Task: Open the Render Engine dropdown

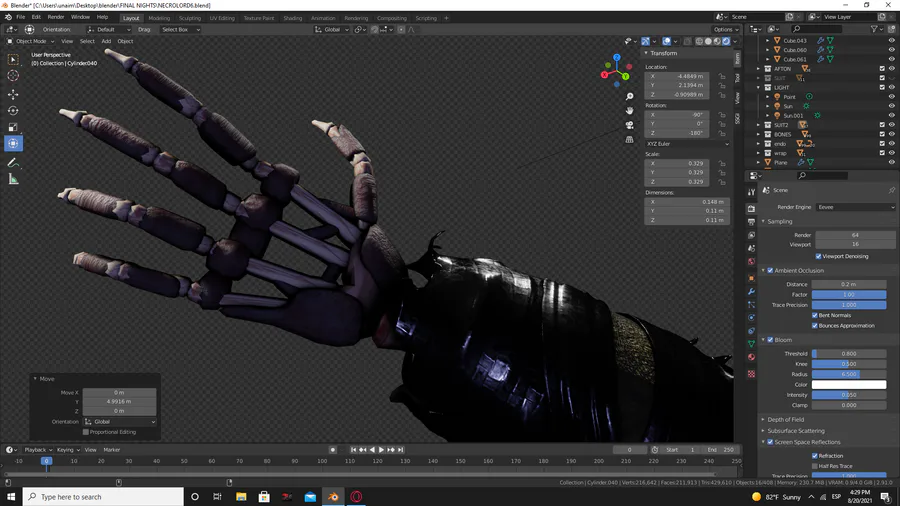Action: click(855, 207)
